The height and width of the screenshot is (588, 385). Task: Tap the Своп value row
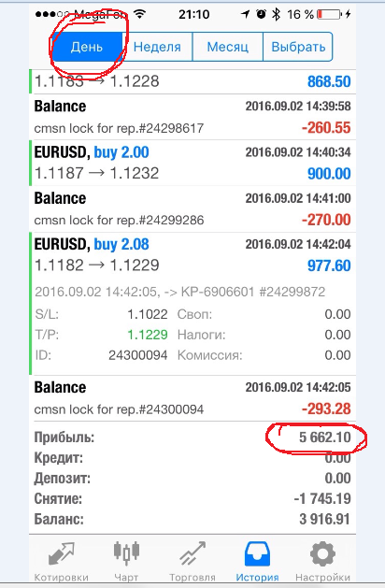coord(264,314)
